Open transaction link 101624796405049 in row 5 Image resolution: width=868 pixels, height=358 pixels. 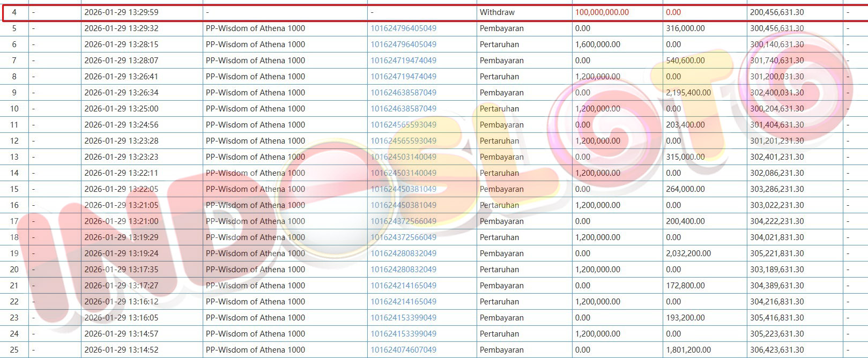(x=403, y=28)
